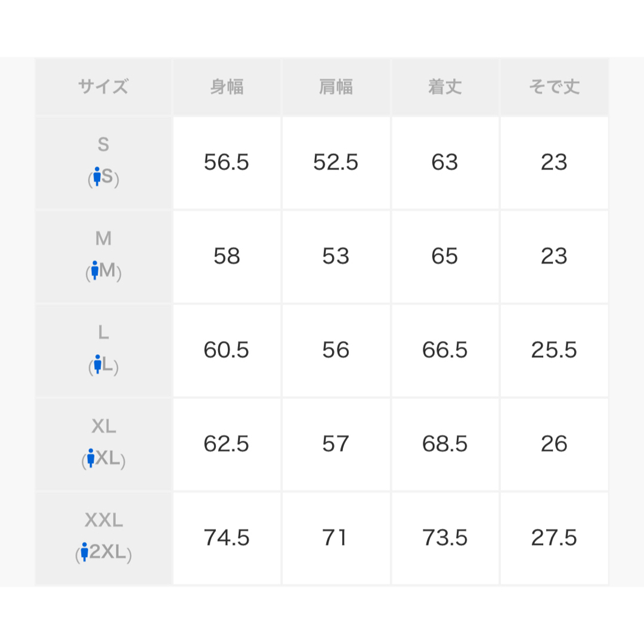Click the XL size row label
Viewport: 644px width, 644px height.
(104, 444)
